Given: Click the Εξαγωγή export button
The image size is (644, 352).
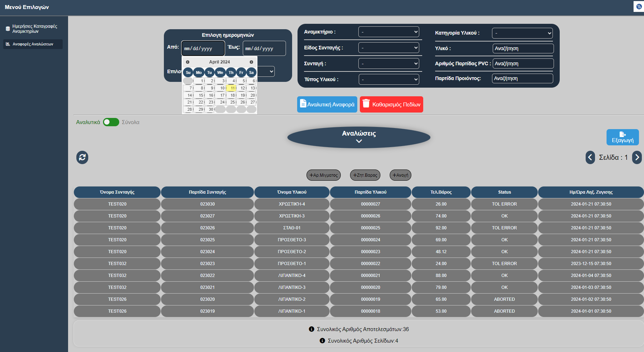Looking at the screenshot, I should 622,137.
